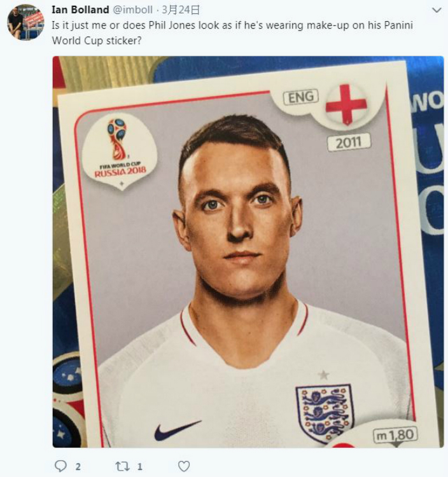Viewport: 448px width, 477px height.
Task: Click the Ian Bolland display name
Action: (80, 10)
